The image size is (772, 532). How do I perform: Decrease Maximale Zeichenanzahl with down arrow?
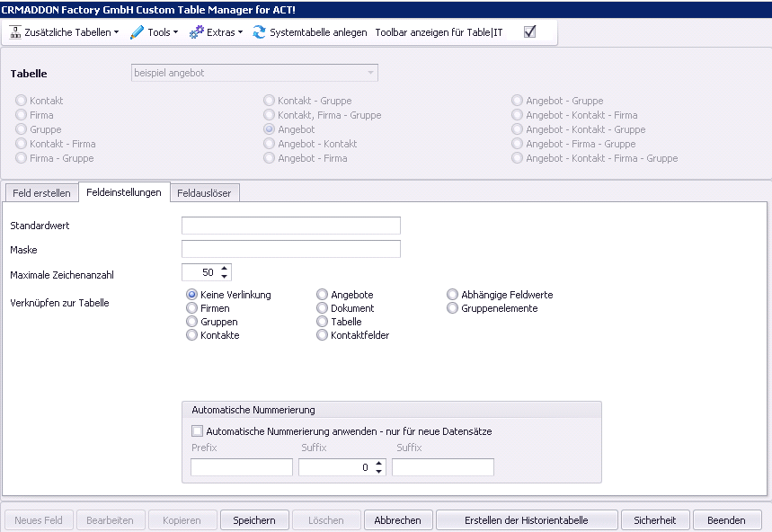[225, 276]
